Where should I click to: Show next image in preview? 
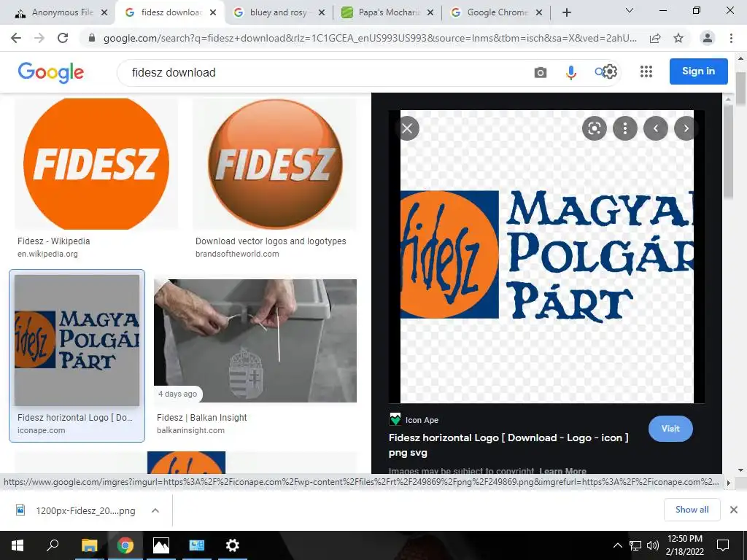(686, 128)
